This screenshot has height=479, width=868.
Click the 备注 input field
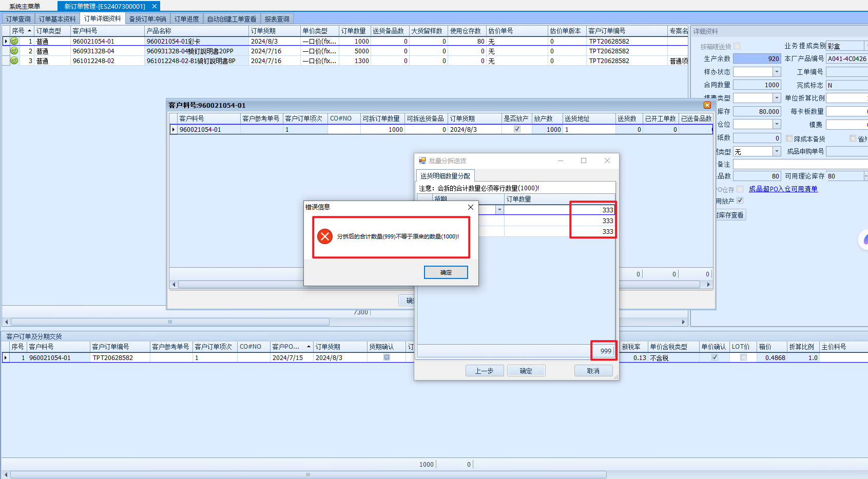point(800,164)
